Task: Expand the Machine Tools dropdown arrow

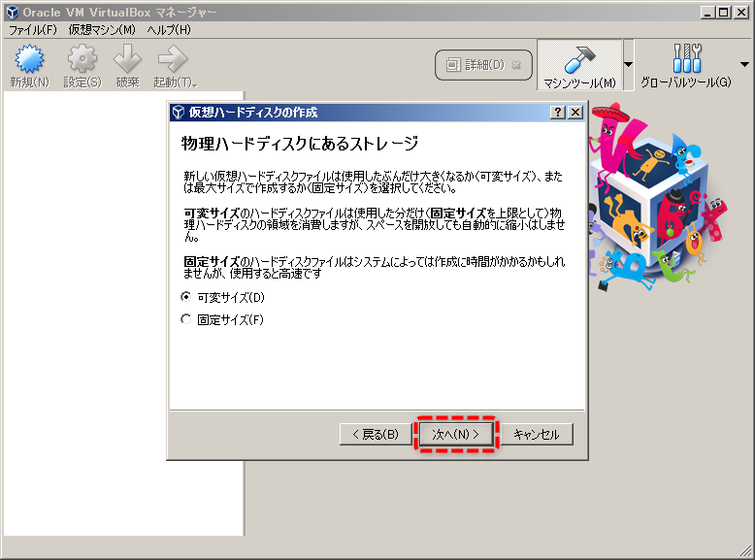Action: pos(629,64)
